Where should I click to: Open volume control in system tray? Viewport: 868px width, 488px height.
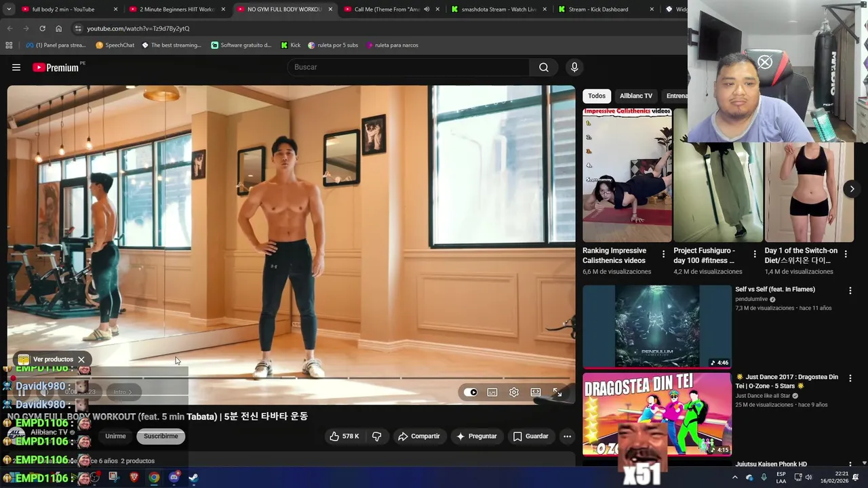click(808, 477)
